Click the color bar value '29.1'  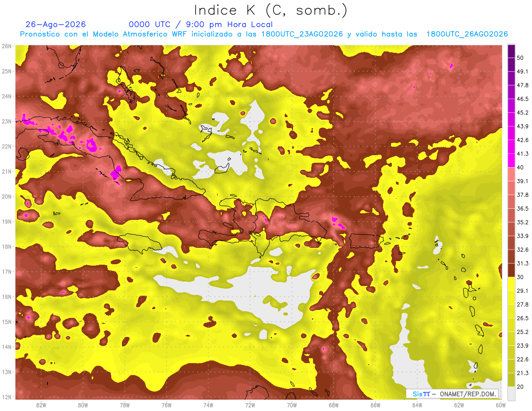pos(522,291)
